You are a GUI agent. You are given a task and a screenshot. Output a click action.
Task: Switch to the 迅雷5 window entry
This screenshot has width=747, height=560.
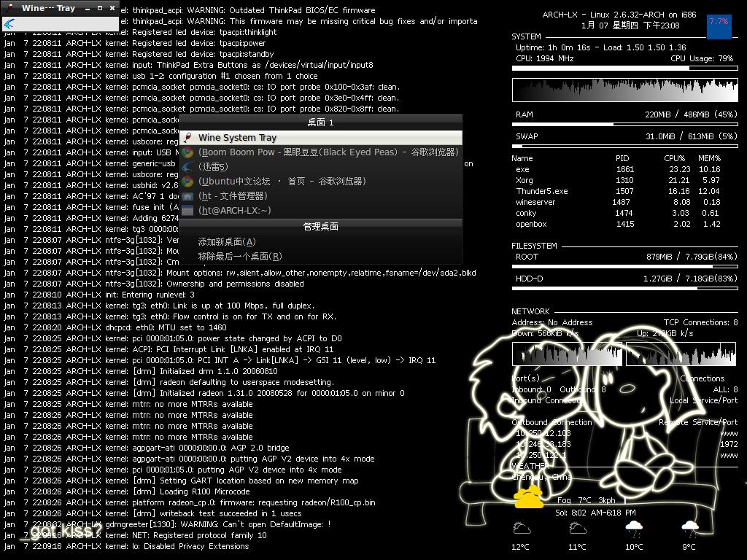[x=321, y=167]
